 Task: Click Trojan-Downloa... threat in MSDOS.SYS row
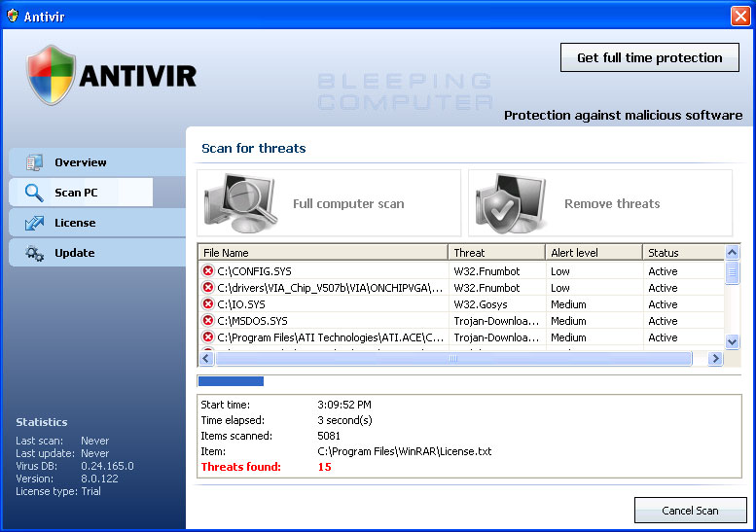496,321
